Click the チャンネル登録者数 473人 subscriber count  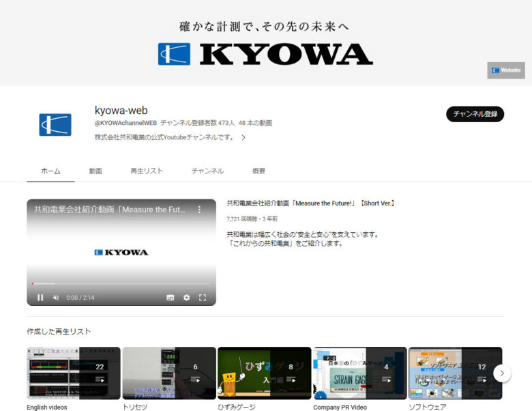pyautogui.click(x=198, y=123)
